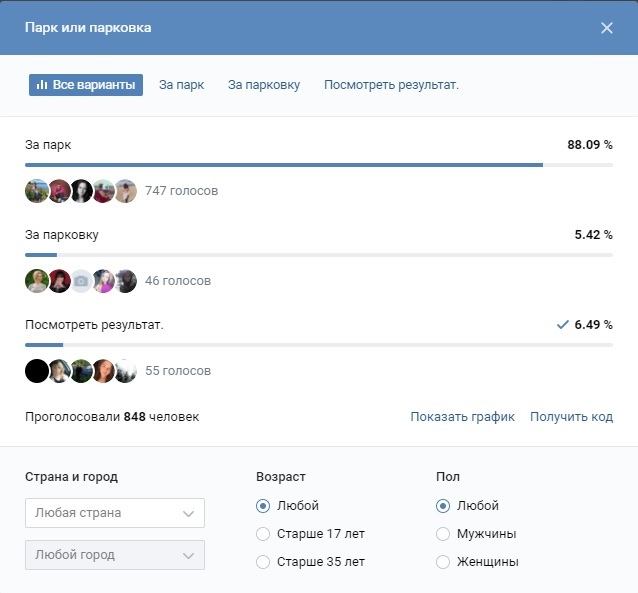Screen dimensions: 638x593
Task: Expand the 'Любая страна' country dropdown
Action: click(115, 513)
